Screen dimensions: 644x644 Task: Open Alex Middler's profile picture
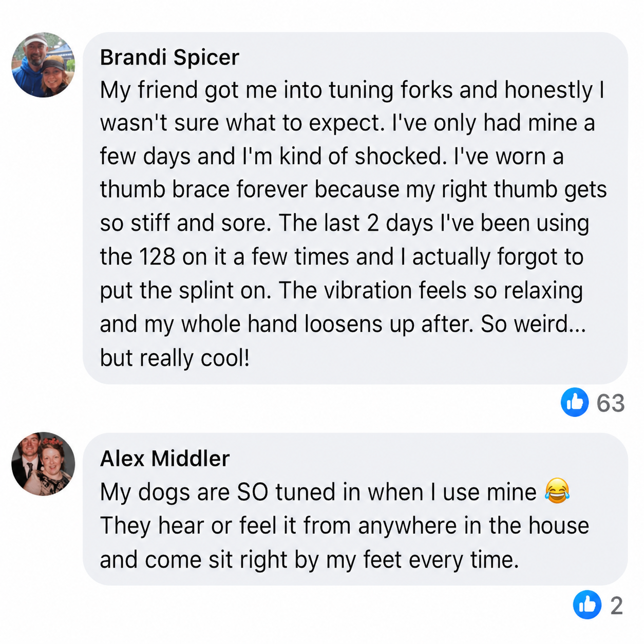tap(43, 464)
